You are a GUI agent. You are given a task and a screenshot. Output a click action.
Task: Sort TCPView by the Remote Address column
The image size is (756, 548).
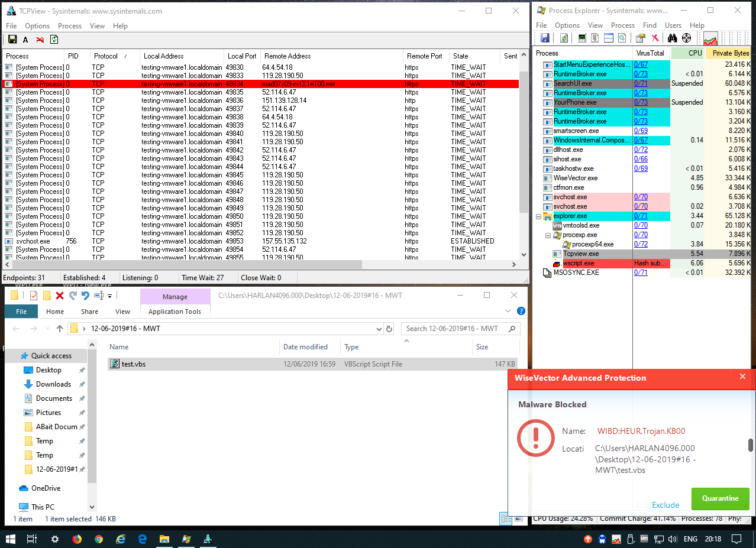tap(331, 56)
